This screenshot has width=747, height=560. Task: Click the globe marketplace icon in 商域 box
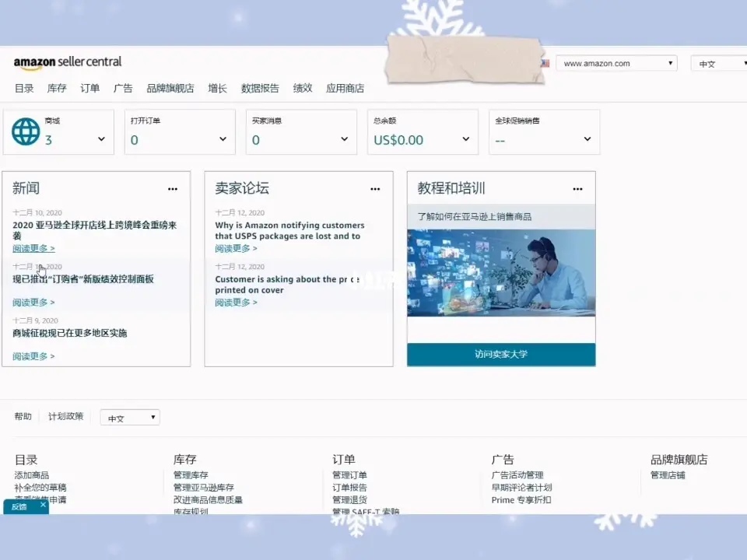[26, 132]
